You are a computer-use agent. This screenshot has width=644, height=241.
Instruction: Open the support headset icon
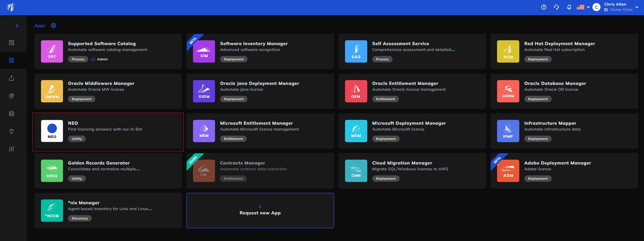click(x=556, y=7)
